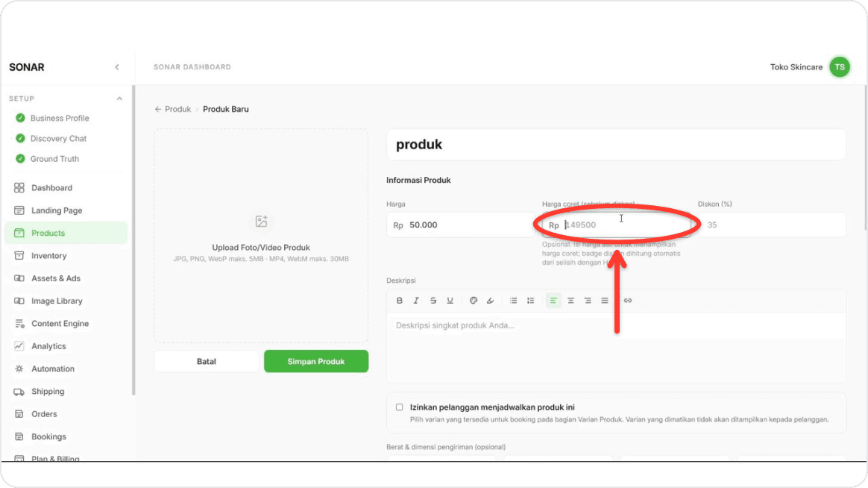Open Inventory section
The height and width of the screenshot is (488, 868).
(48, 256)
